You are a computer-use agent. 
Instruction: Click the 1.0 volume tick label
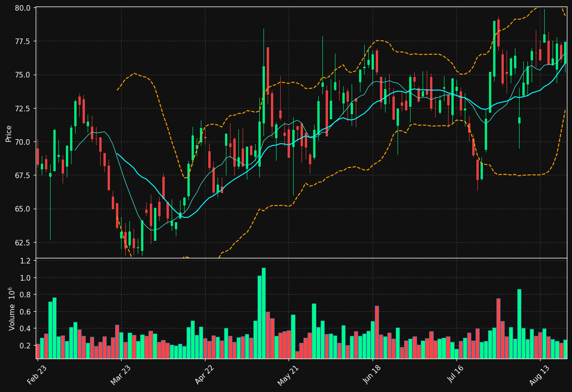26,278
